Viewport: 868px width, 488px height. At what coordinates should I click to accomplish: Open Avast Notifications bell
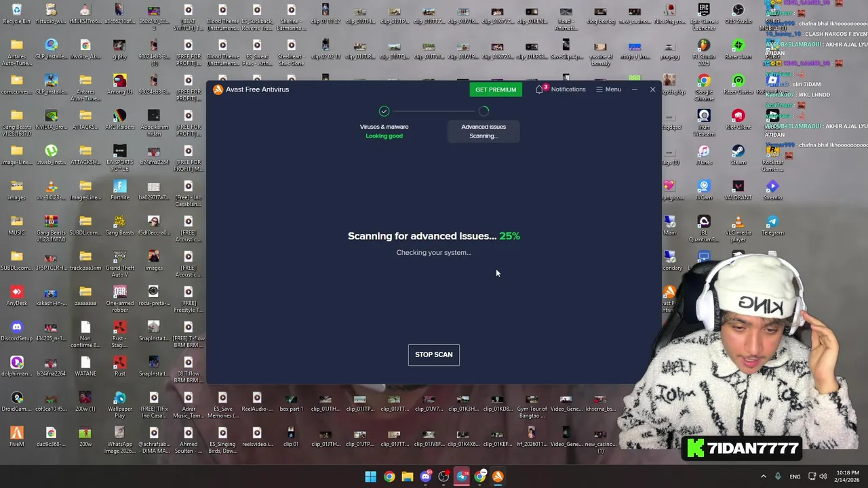(x=560, y=89)
